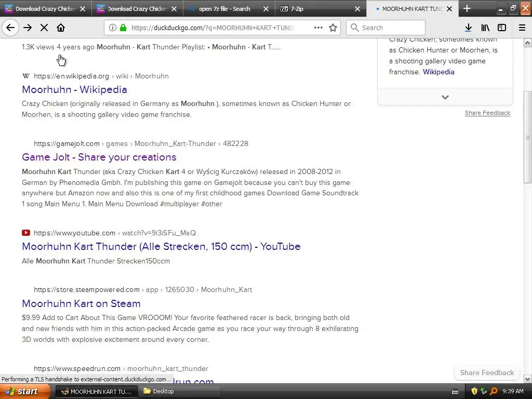
Task: Click the www.speedrun.com result URL
Action: coord(121,368)
